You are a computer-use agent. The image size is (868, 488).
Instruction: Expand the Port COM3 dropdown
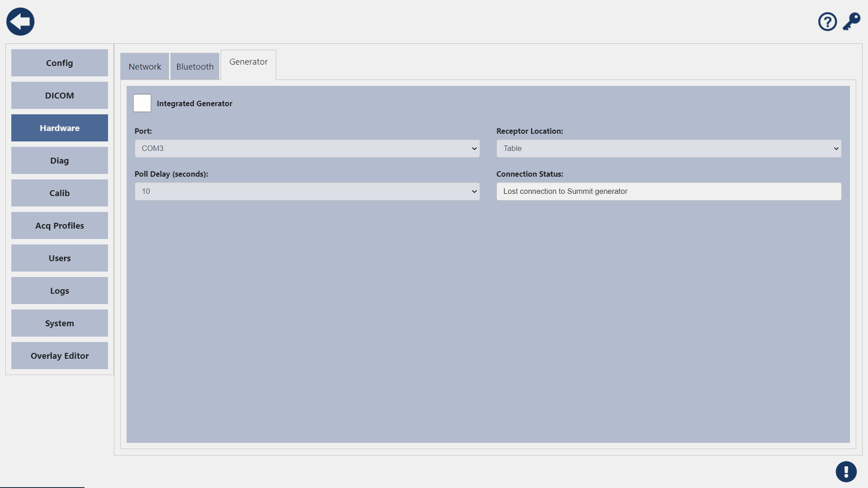(307, 148)
